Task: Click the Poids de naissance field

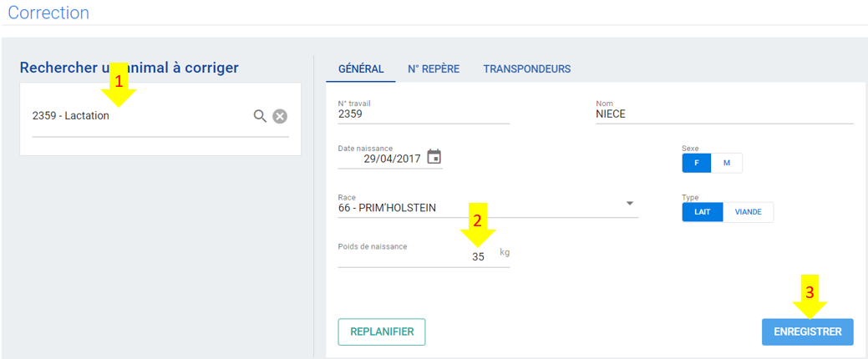Action: pyautogui.click(x=424, y=256)
